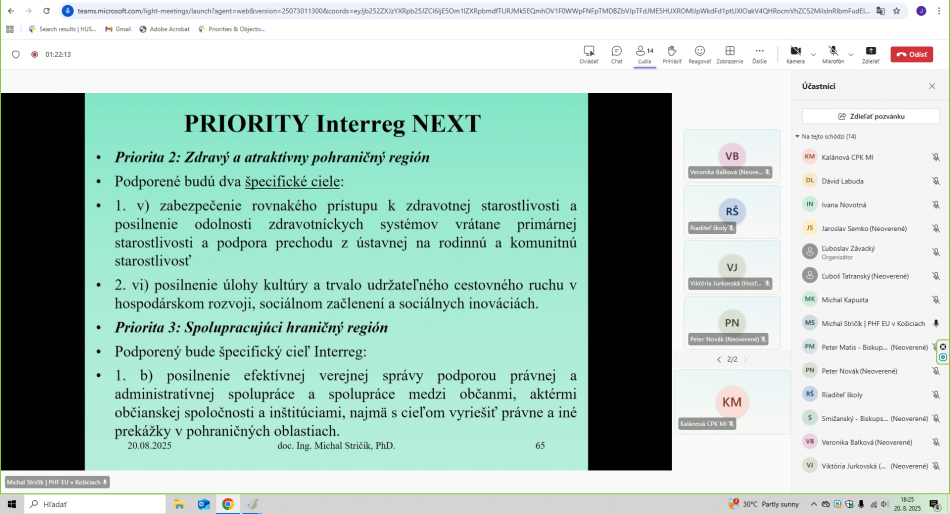Unmute the Mikrofón
Viewport: 950px width, 514px height.
coord(832,53)
